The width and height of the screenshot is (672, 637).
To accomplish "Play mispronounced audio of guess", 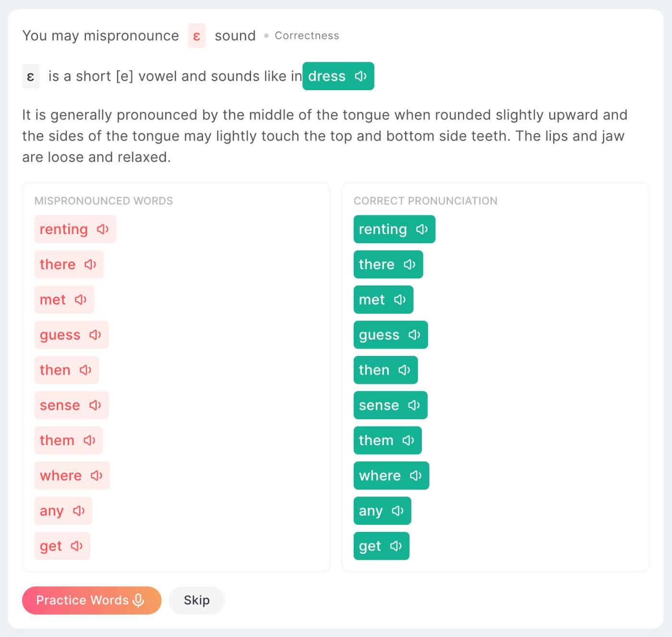I will [95, 335].
